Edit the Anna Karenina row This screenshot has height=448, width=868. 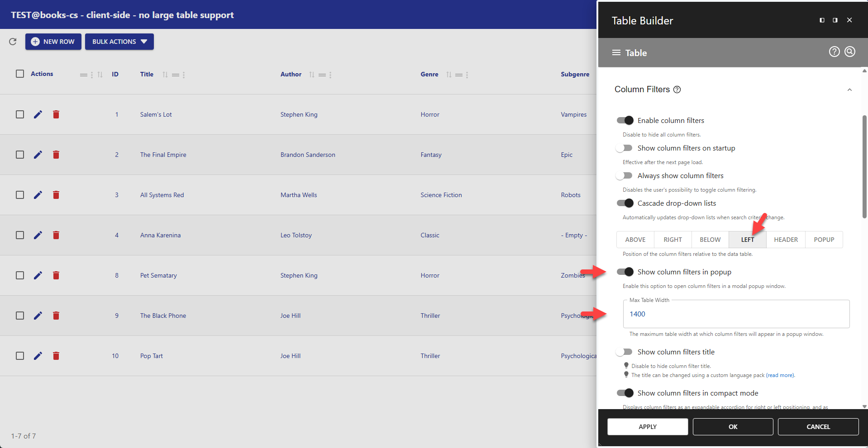pyautogui.click(x=38, y=235)
